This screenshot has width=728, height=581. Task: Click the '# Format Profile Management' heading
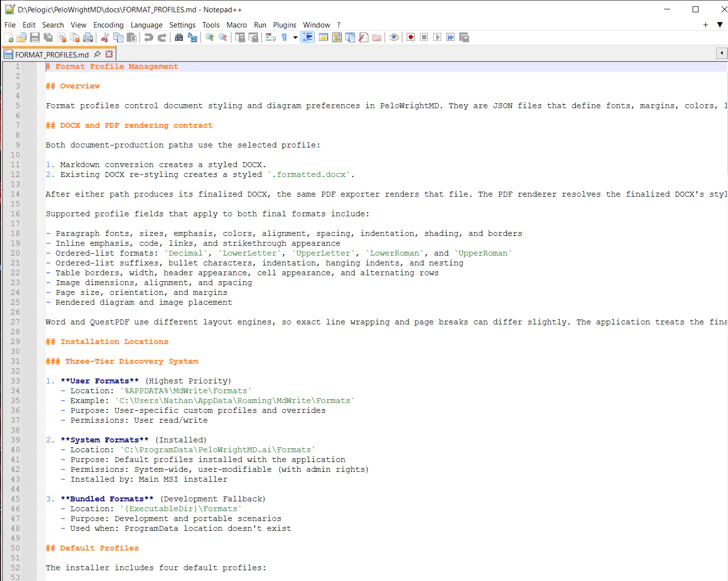tap(112, 66)
